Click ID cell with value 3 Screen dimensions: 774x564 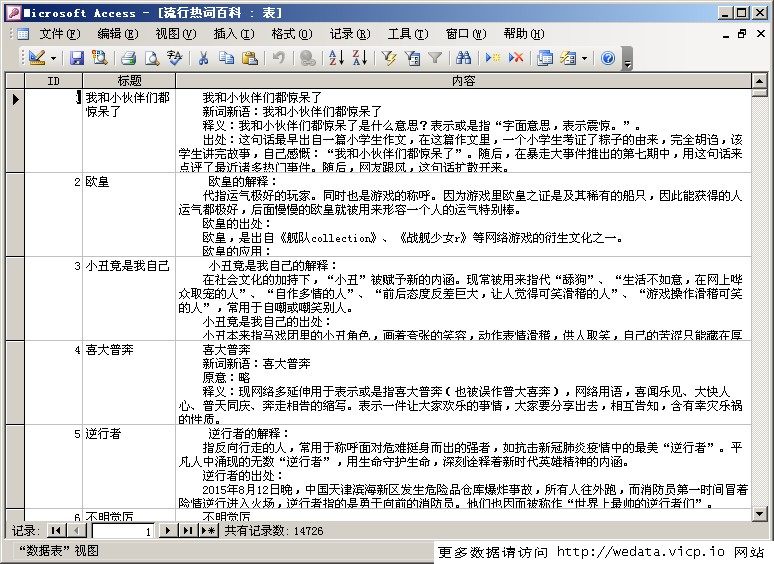[x=53, y=299]
